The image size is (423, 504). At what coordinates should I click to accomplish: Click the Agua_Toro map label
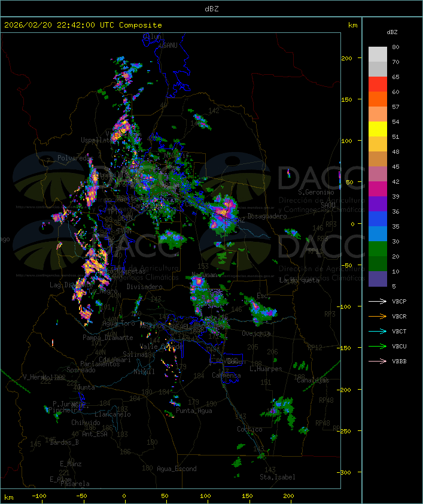tap(118, 323)
